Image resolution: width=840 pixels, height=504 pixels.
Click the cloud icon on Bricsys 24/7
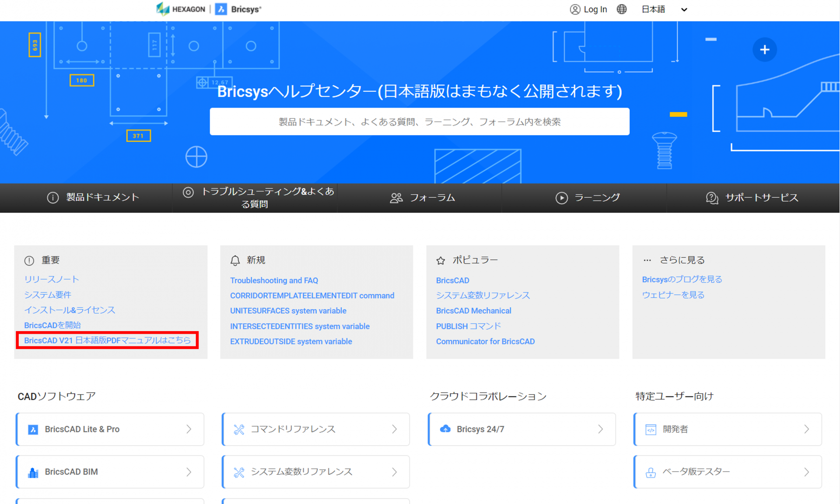[445, 429]
